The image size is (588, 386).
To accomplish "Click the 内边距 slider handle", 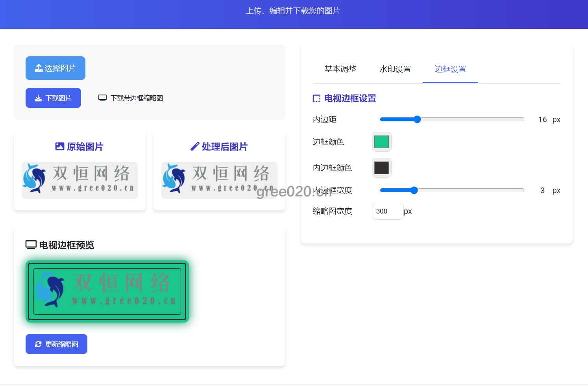I will coord(417,119).
